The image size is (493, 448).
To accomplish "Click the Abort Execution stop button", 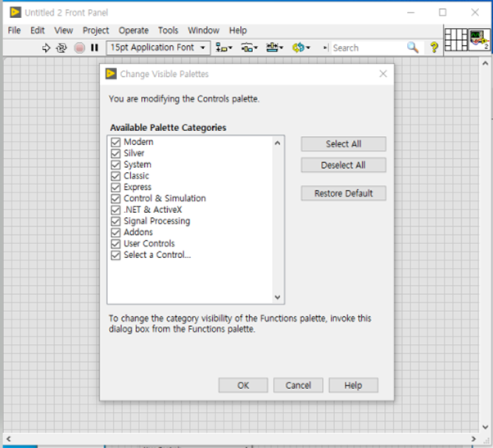I will click(79, 48).
